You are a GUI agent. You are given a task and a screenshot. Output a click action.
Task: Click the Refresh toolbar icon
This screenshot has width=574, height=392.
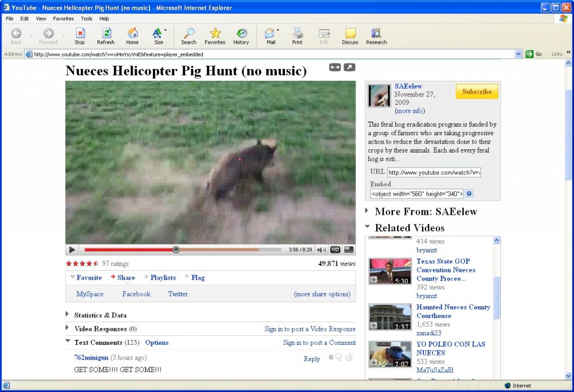(105, 34)
